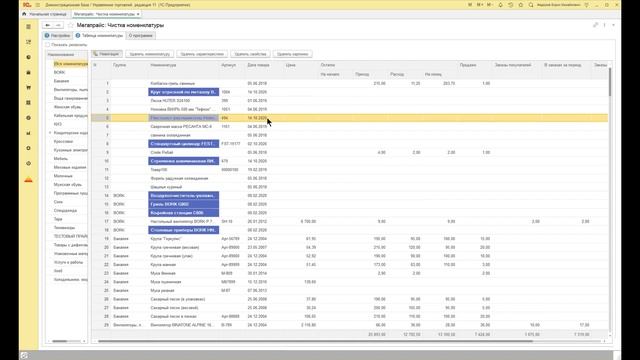Select BORK group in tree
The image size is (640, 360).
pos(60,72)
